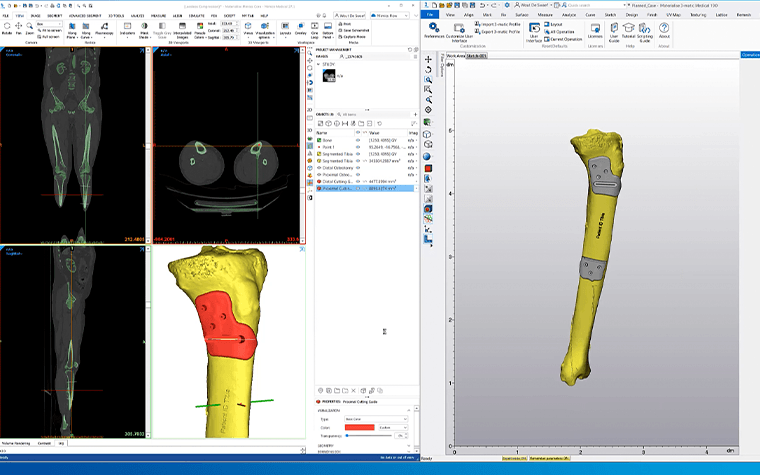This screenshot has width=760, height=475.
Task: Collapse the STUDY tree node
Action: point(318,64)
